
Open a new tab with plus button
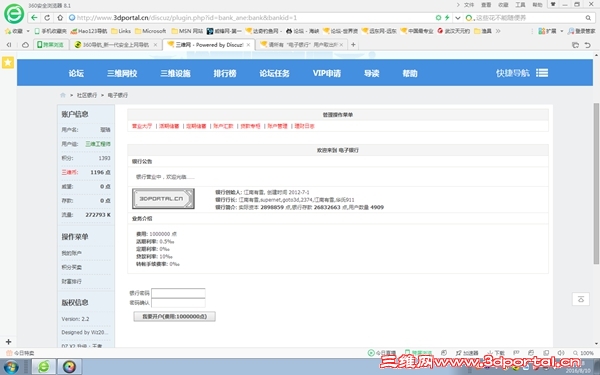[353, 45]
